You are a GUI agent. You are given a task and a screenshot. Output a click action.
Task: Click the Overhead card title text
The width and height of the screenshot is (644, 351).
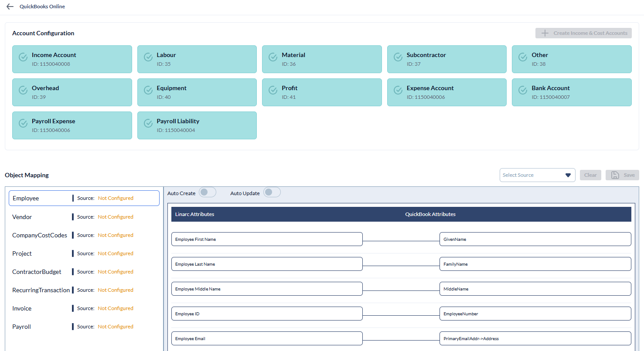click(45, 88)
